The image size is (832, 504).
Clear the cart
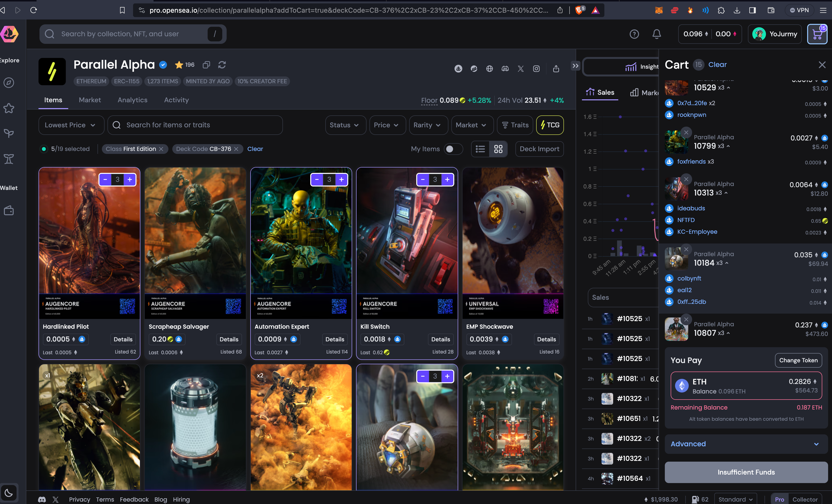pos(717,65)
